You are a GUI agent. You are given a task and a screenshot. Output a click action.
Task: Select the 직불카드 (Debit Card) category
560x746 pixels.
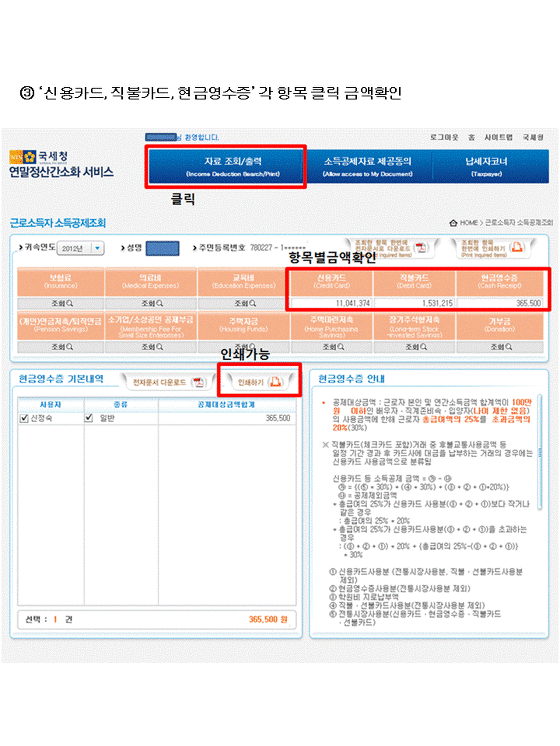coord(414,283)
